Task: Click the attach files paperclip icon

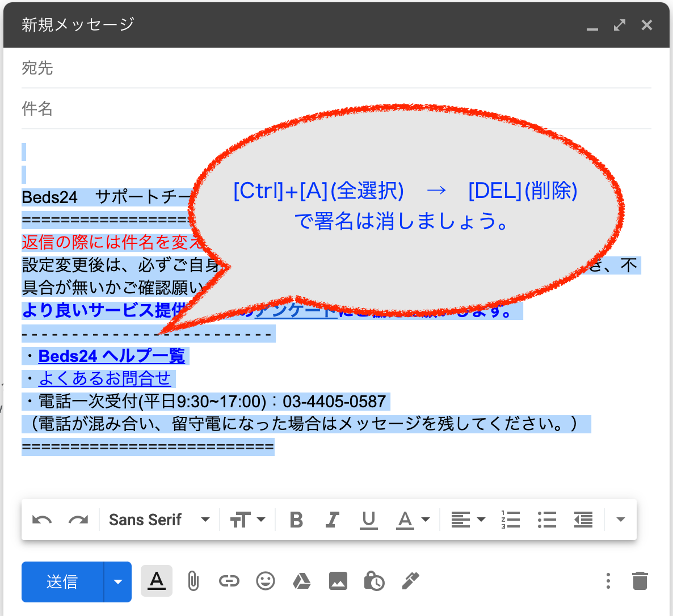Action: click(x=193, y=581)
